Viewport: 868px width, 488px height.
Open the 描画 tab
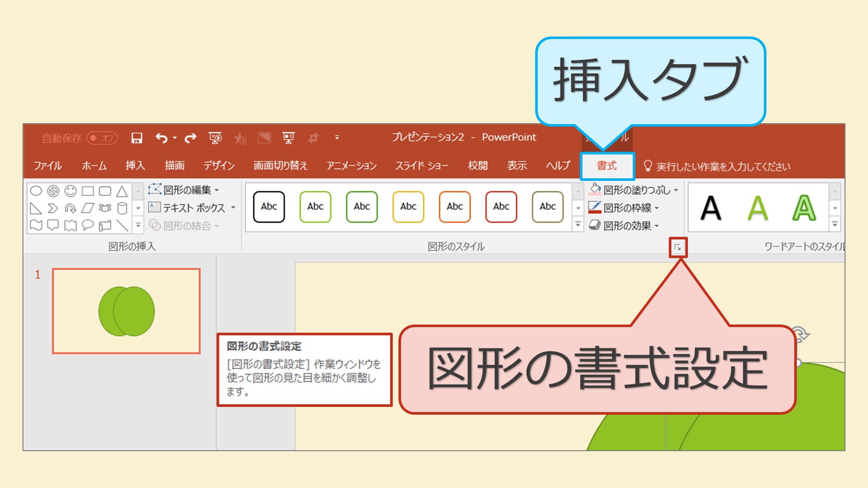click(x=174, y=166)
